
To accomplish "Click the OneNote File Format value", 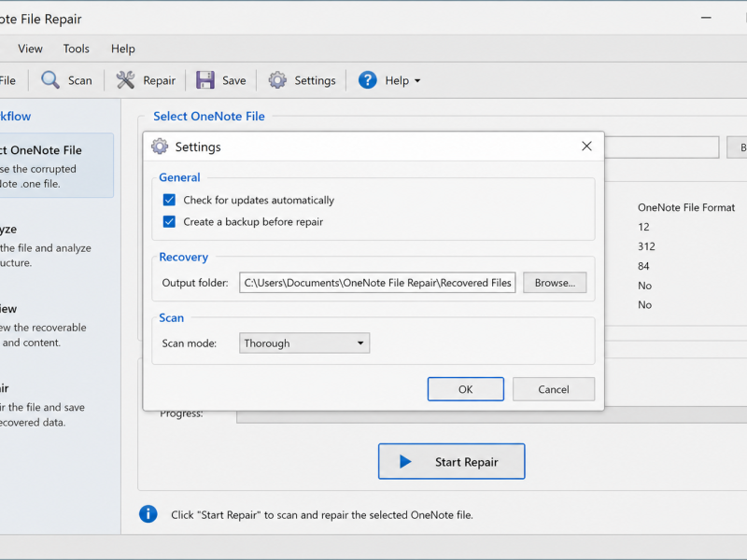I will point(686,207).
